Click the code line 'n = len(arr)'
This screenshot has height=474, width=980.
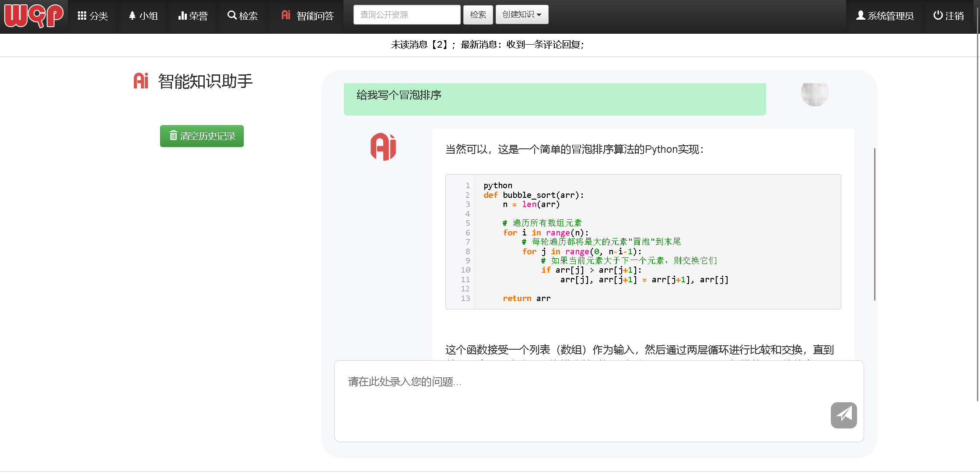(x=531, y=204)
